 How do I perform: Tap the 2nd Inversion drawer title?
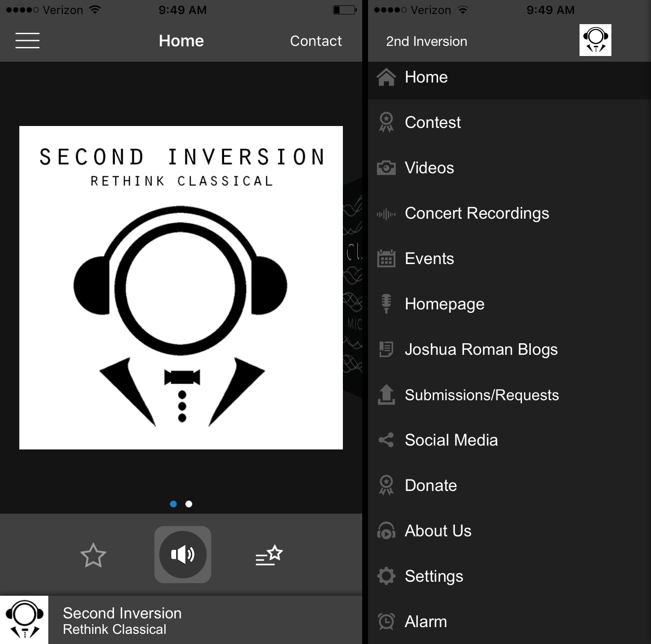pos(426,42)
